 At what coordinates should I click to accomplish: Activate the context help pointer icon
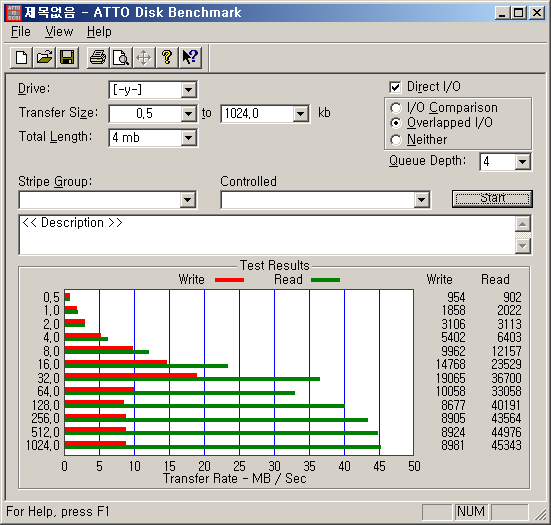click(190, 57)
